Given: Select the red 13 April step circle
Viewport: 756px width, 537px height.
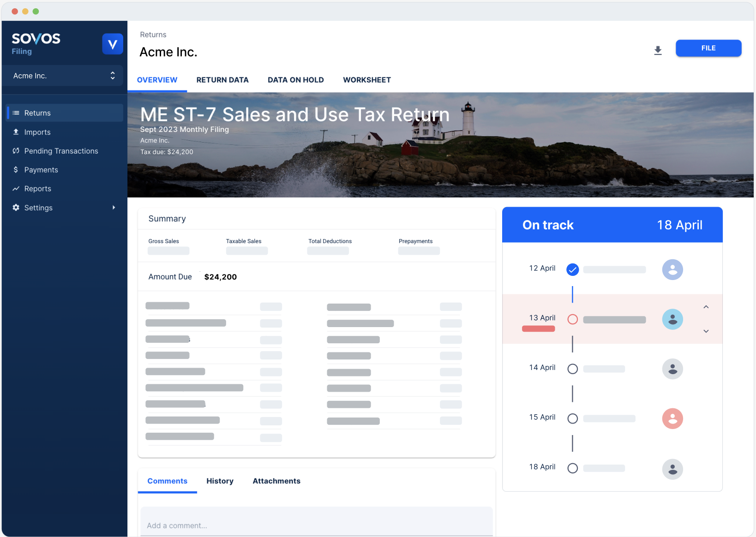Looking at the screenshot, I should [x=572, y=319].
